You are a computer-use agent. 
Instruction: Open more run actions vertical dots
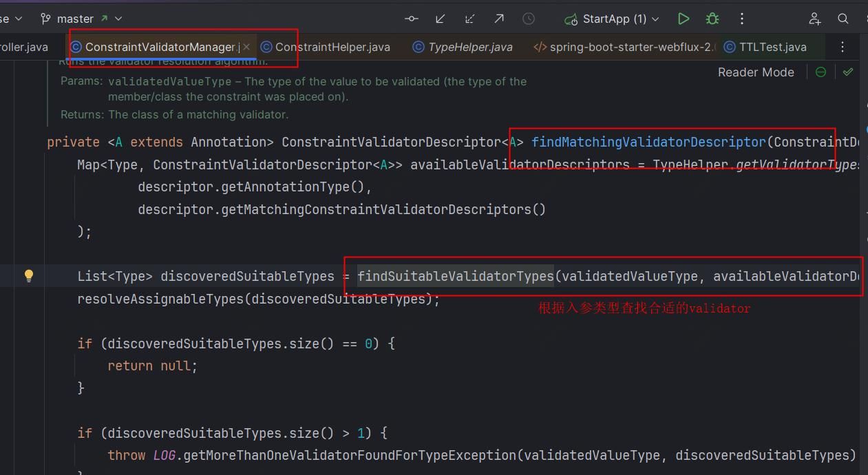pos(741,19)
